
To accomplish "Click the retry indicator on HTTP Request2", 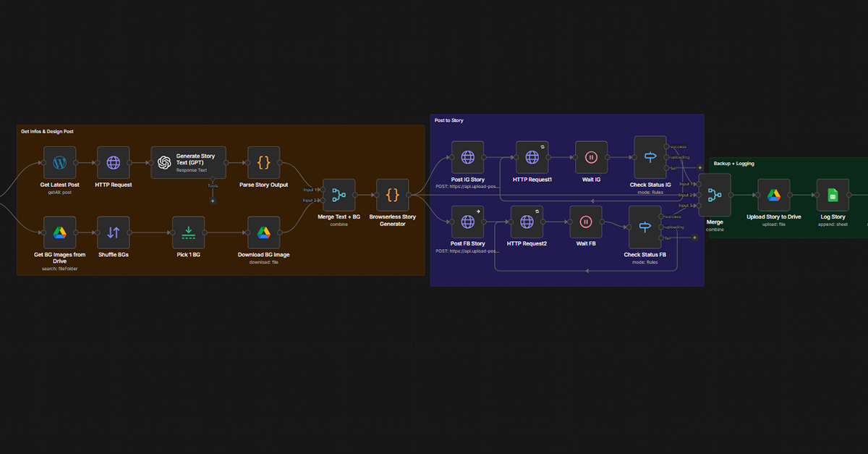I will [537, 210].
